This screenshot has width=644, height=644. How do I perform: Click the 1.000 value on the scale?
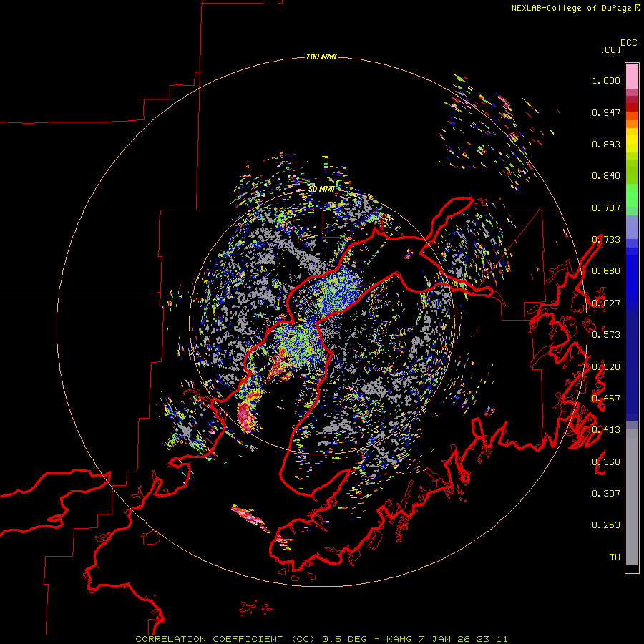(606, 80)
